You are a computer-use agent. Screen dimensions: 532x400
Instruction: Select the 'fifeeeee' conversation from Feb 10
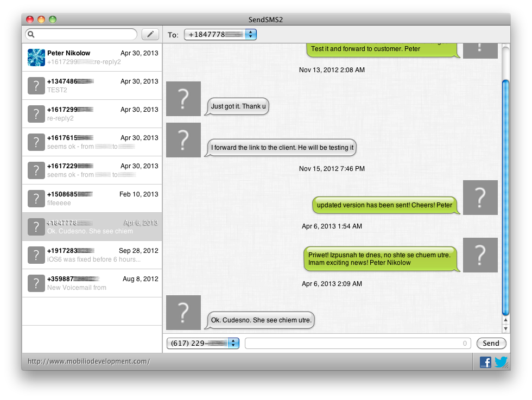point(92,199)
